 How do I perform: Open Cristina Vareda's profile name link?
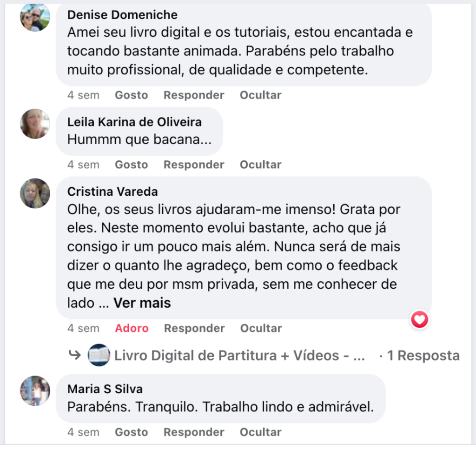pos(112,192)
